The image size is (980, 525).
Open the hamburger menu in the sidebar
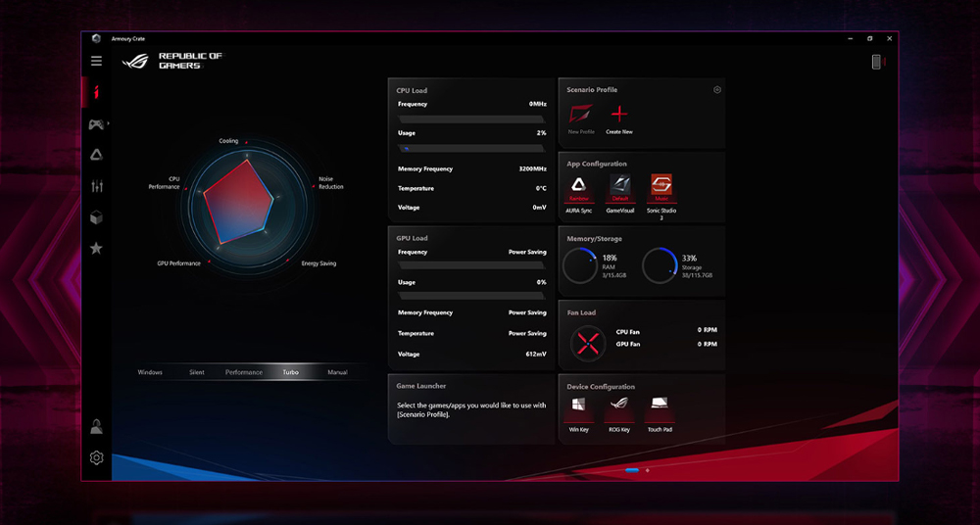coord(96,61)
